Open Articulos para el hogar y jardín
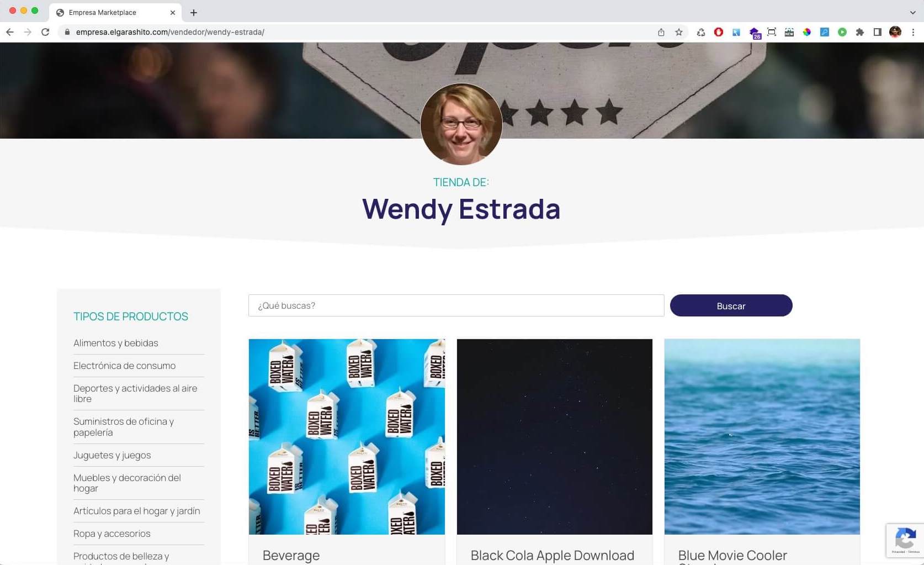This screenshot has height=565, width=924. coord(137,511)
